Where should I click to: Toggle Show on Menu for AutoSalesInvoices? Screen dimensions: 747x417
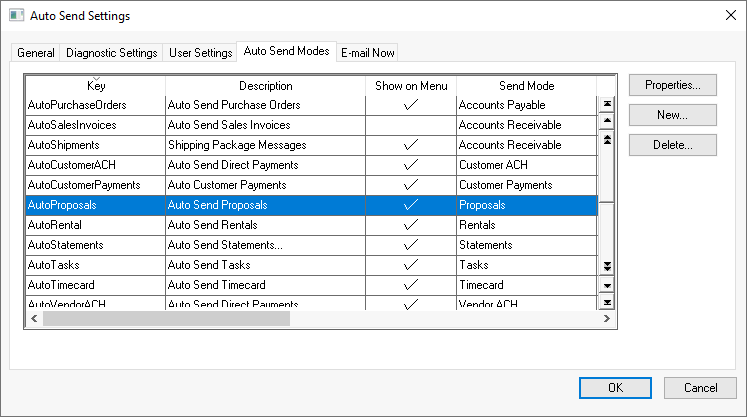411,125
